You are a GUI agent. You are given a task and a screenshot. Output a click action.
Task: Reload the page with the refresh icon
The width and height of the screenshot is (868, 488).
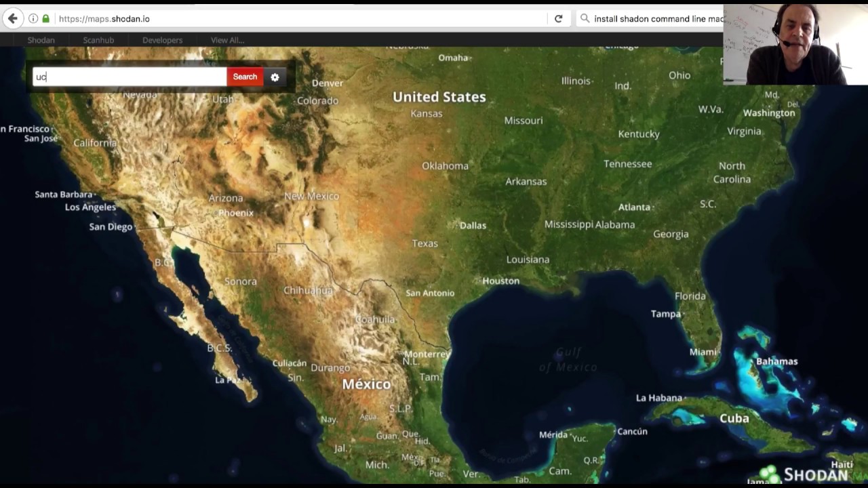[x=558, y=19]
